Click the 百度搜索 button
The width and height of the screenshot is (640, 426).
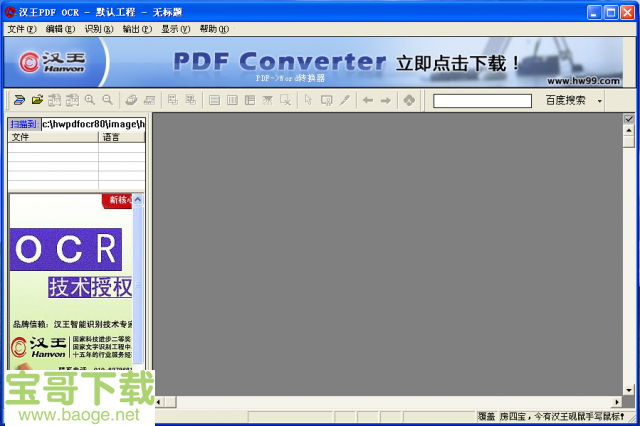tap(565, 100)
